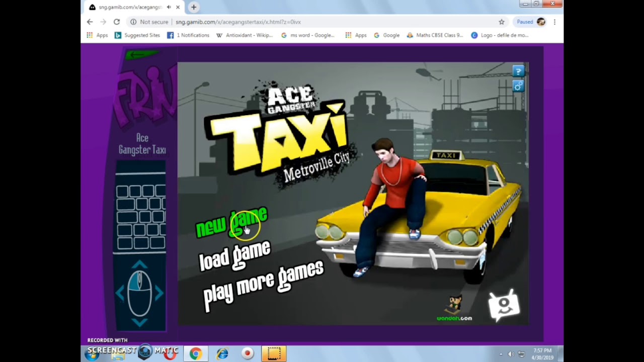Viewport: 644px width, 362px height.
Task: Open the Chrome three-dot menu
Action: [554, 22]
